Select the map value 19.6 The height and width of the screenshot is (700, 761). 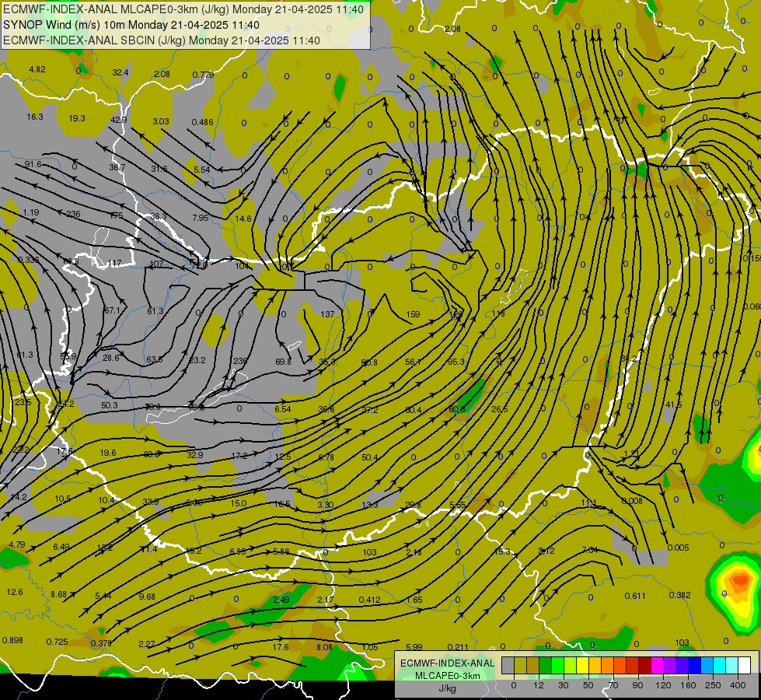(108, 453)
